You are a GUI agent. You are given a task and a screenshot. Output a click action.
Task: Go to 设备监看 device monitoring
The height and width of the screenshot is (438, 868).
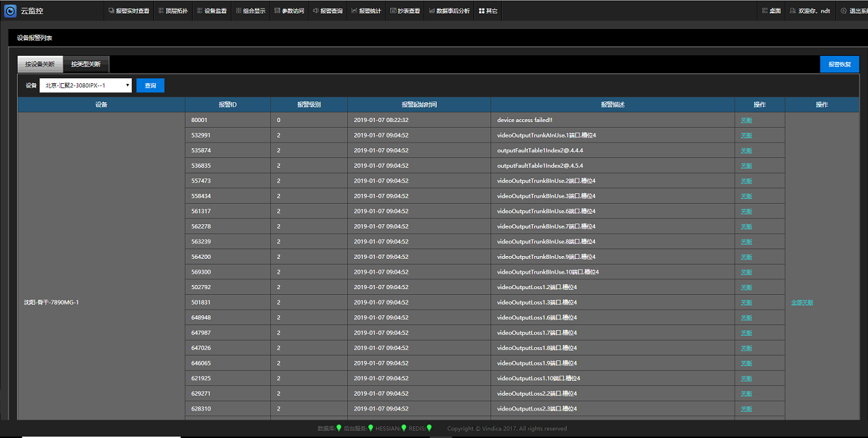click(212, 11)
